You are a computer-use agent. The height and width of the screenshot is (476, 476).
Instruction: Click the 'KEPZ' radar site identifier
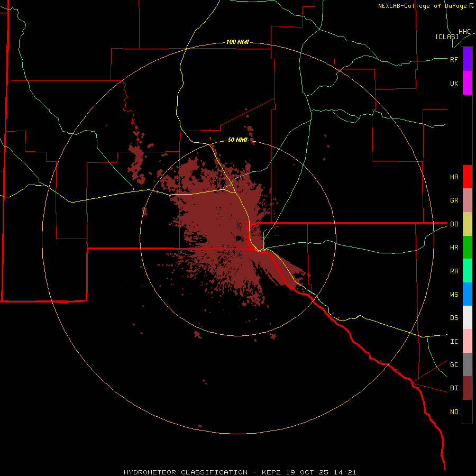click(x=271, y=472)
